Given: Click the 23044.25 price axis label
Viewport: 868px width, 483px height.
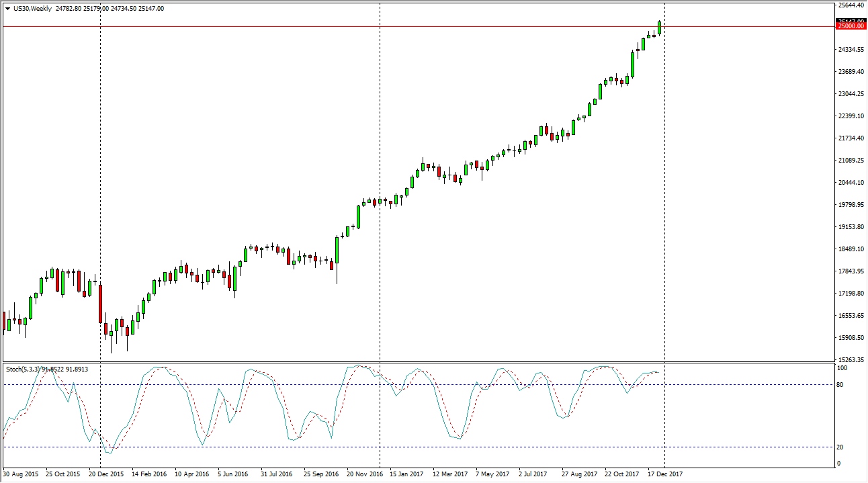Looking at the screenshot, I should coord(851,94).
